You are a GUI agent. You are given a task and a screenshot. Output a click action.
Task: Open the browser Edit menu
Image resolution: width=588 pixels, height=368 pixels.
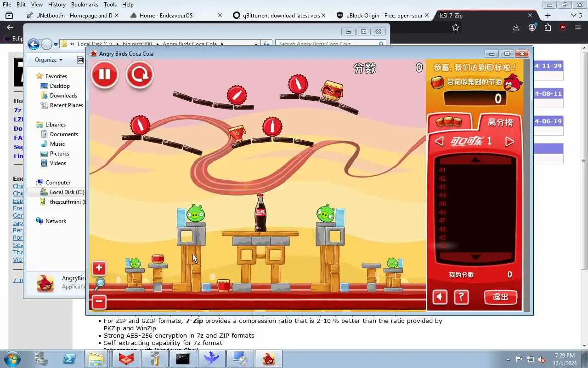(21, 5)
